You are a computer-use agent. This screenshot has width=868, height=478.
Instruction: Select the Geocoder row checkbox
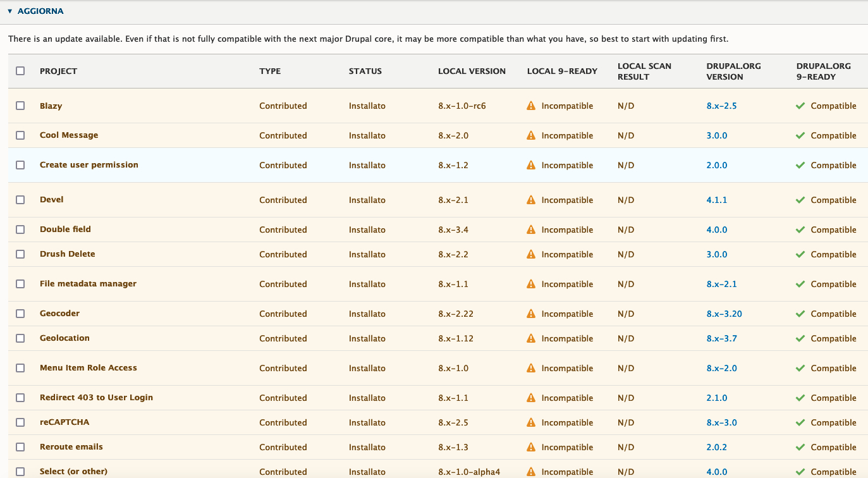(x=20, y=314)
